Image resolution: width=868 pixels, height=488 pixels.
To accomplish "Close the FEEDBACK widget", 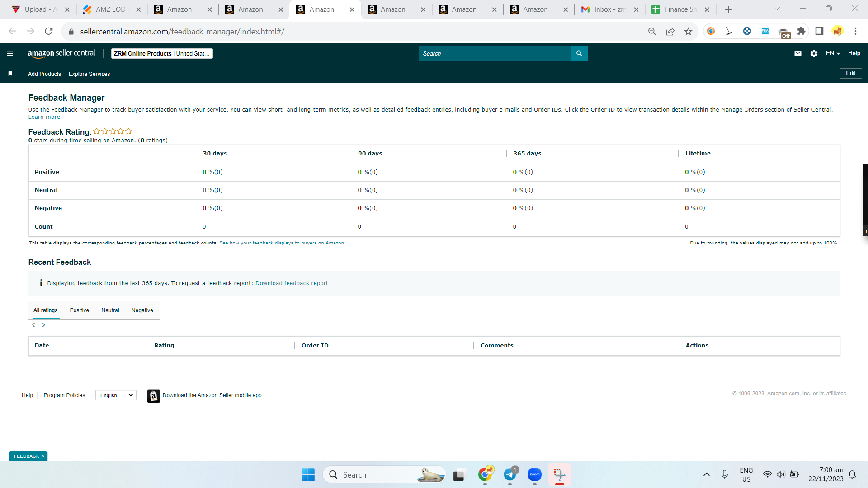I will pyautogui.click(x=43, y=456).
